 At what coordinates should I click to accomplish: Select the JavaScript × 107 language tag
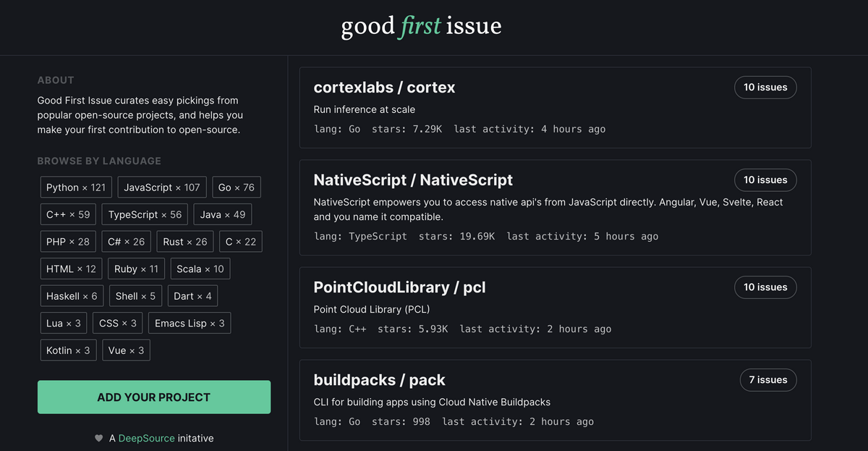tap(162, 187)
